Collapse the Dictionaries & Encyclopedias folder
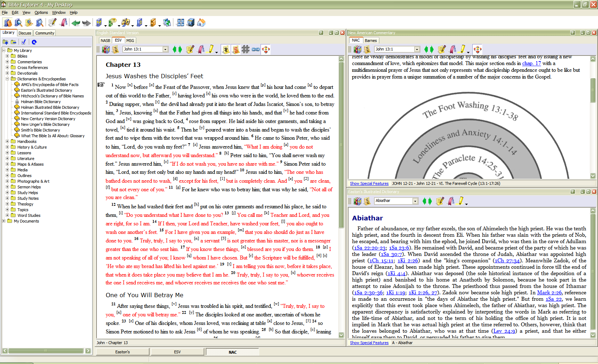 pos(7,79)
